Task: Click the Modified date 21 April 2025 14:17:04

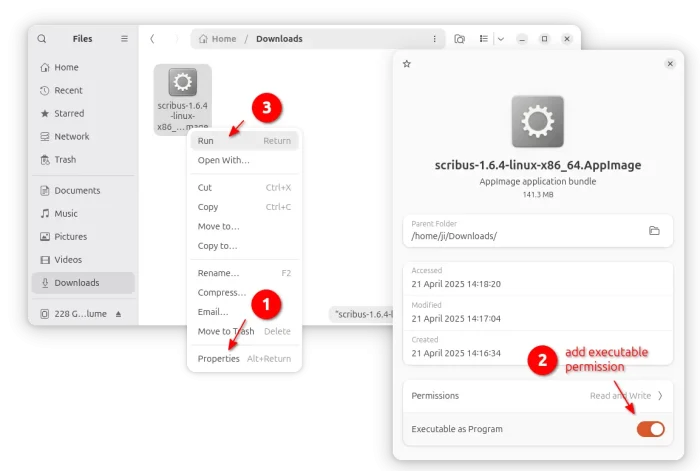Action: click(x=456, y=319)
